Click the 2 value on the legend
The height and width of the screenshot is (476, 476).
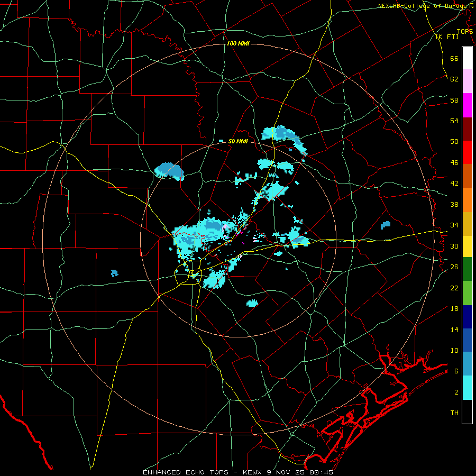click(456, 392)
